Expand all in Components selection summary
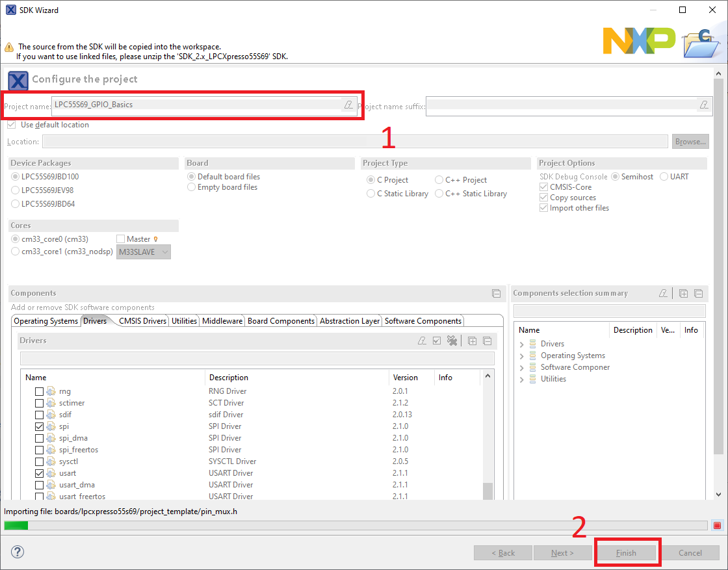 click(x=684, y=293)
